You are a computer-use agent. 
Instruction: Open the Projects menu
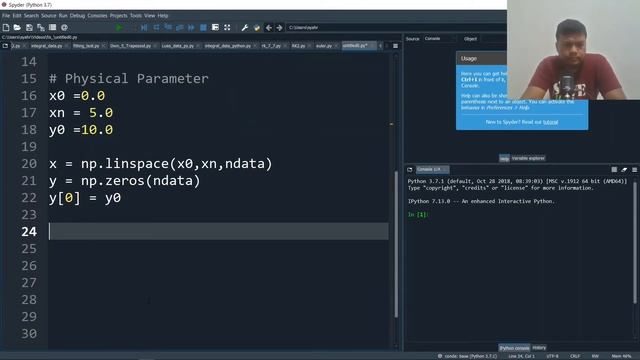coord(118,16)
